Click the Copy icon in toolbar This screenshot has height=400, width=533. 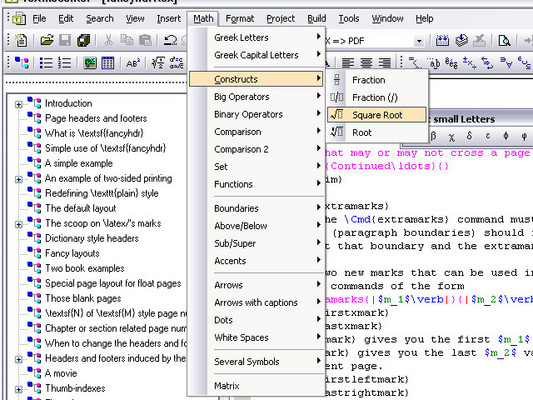point(127,40)
